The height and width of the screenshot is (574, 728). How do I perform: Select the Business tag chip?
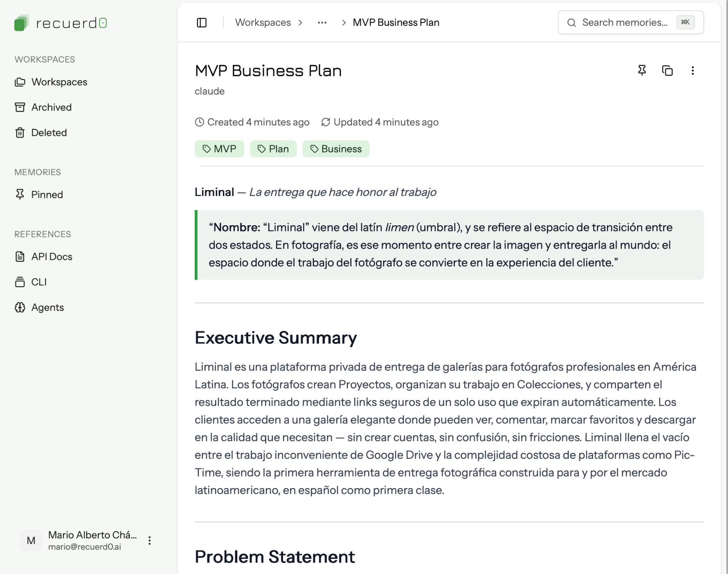(x=336, y=149)
